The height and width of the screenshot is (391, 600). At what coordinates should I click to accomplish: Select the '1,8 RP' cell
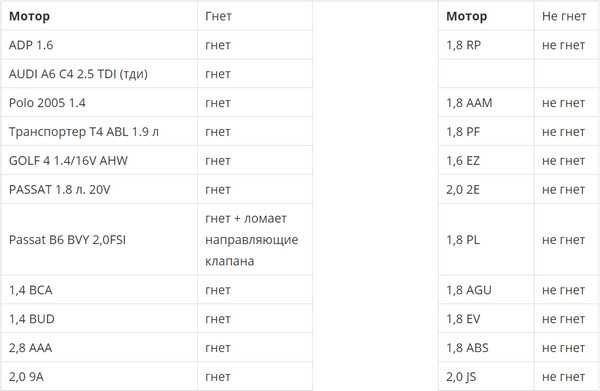coord(486,45)
